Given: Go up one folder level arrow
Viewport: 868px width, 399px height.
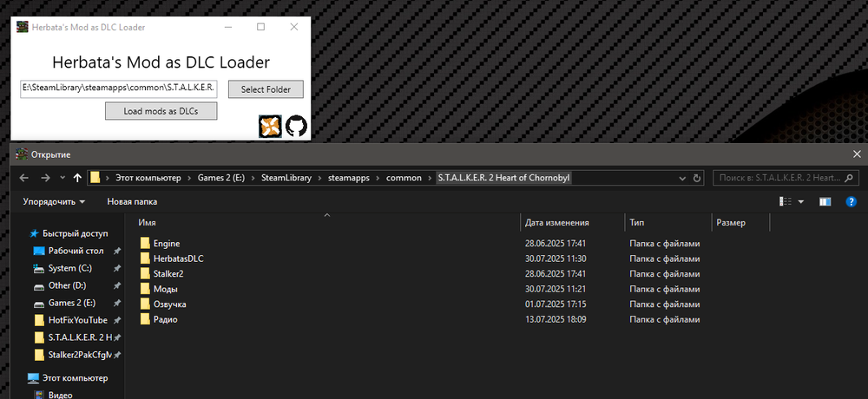Looking at the screenshot, I should [77, 178].
